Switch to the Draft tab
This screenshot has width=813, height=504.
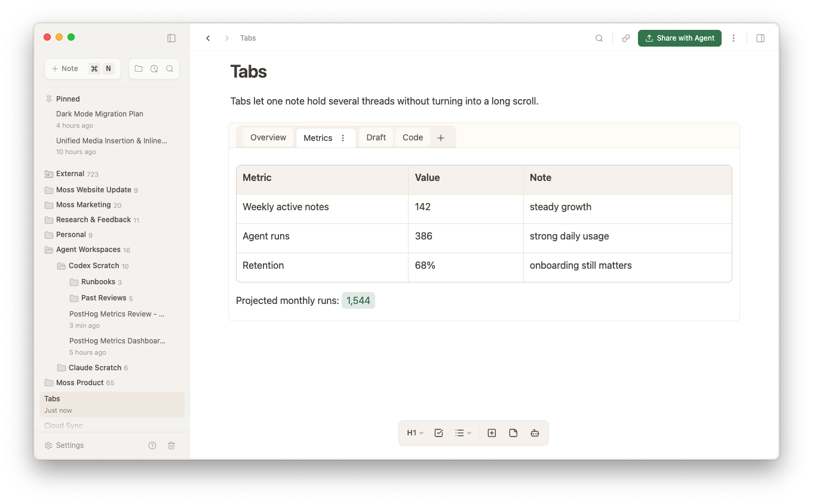[376, 137]
